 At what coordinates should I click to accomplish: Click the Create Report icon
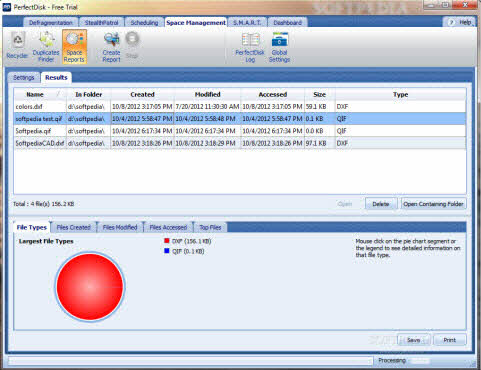coord(111,47)
